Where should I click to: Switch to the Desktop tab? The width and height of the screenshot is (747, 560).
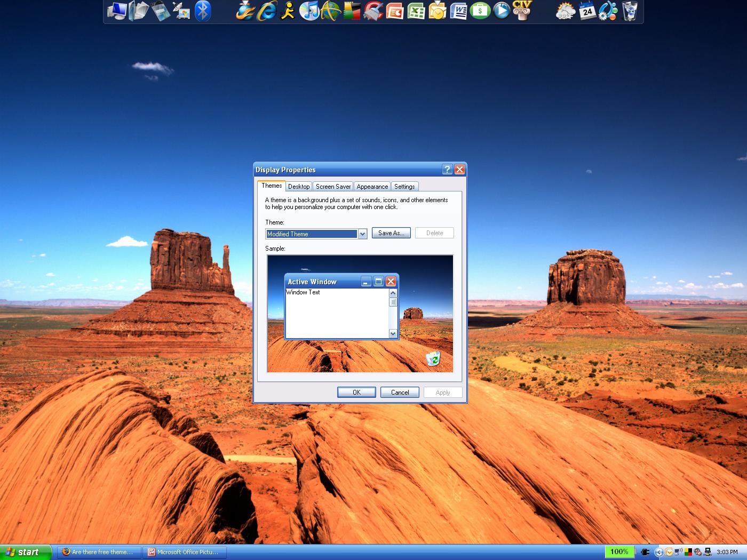(x=299, y=187)
